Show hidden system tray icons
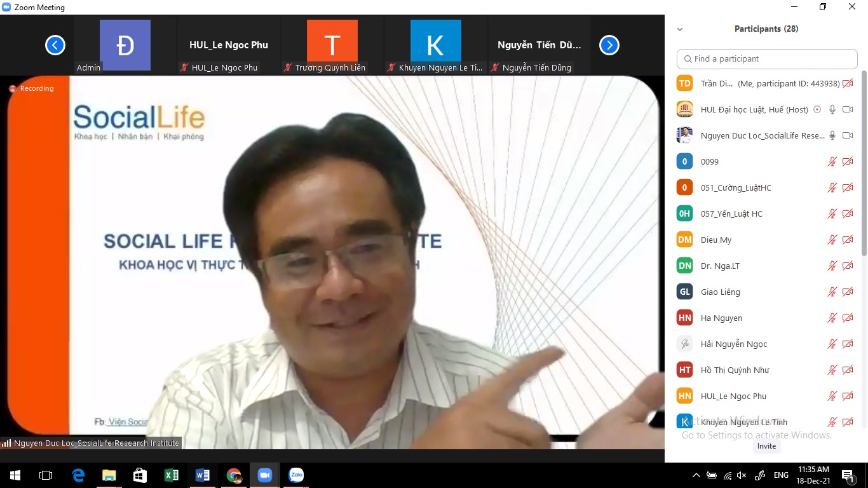The image size is (868, 488). point(696,475)
